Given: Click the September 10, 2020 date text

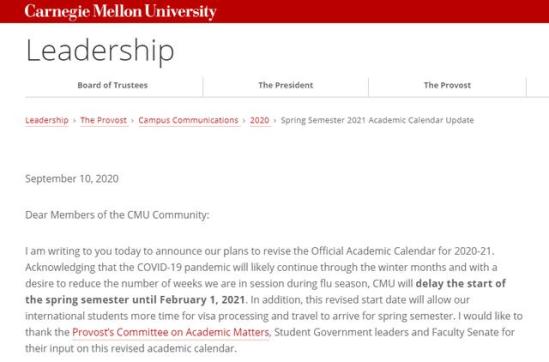Looking at the screenshot, I should 72,179.
